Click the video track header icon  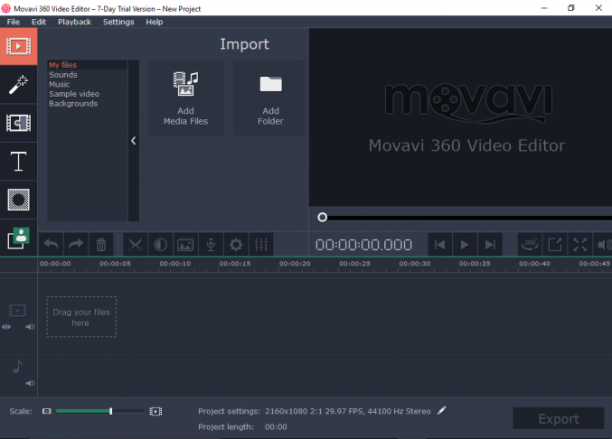point(18,311)
